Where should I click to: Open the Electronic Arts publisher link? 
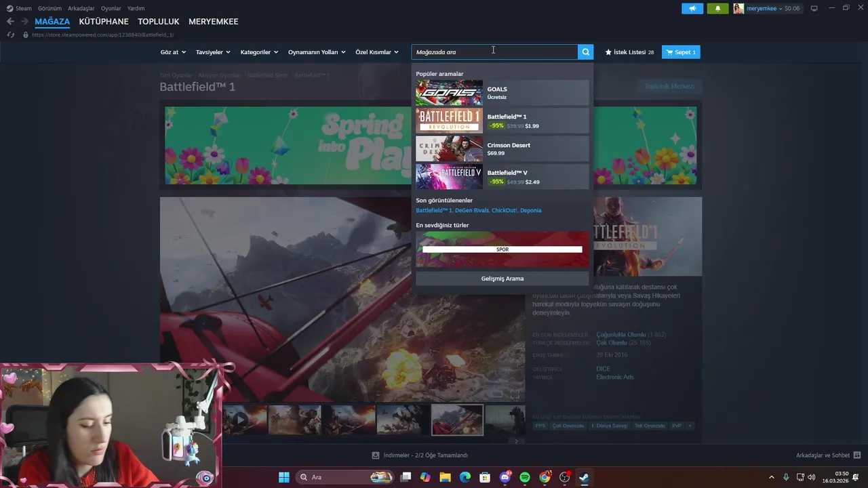[x=615, y=377]
